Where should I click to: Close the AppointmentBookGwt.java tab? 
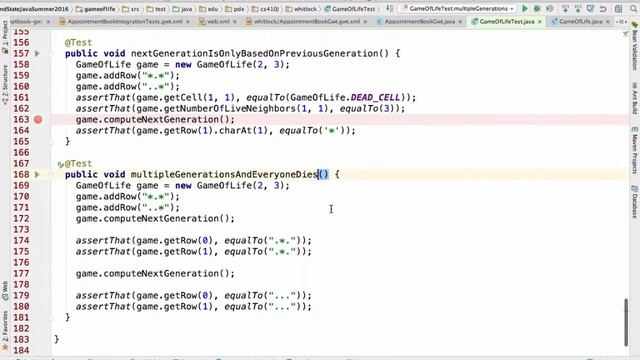pos(460,22)
